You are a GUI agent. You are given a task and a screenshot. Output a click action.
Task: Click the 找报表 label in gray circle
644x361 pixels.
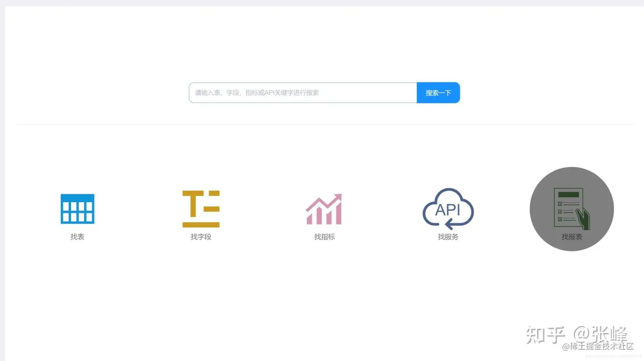tap(572, 237)
